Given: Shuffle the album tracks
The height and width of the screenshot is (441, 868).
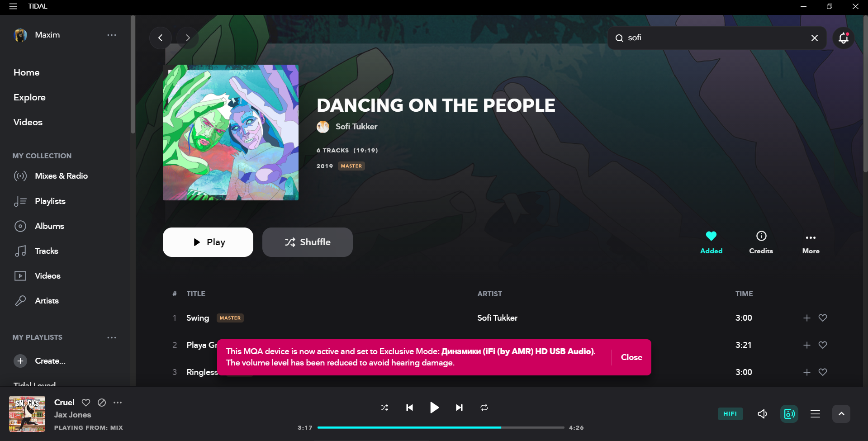Looking at the screenshot, I should point(308,242).
